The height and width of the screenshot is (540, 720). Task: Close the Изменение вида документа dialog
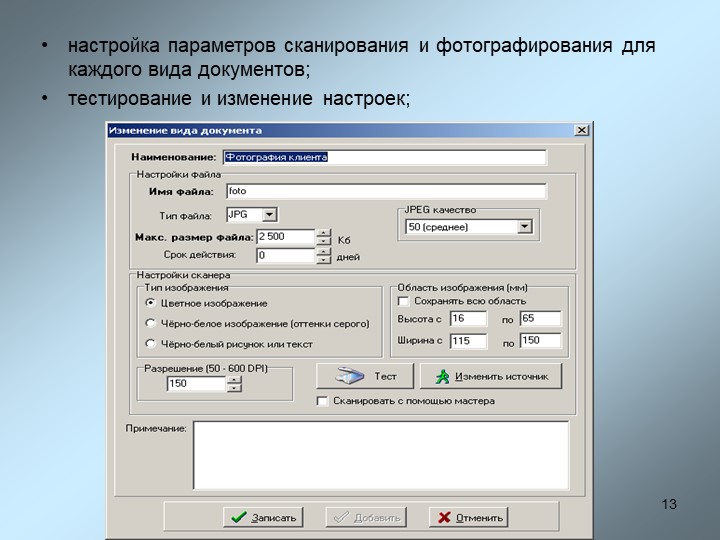581,130
